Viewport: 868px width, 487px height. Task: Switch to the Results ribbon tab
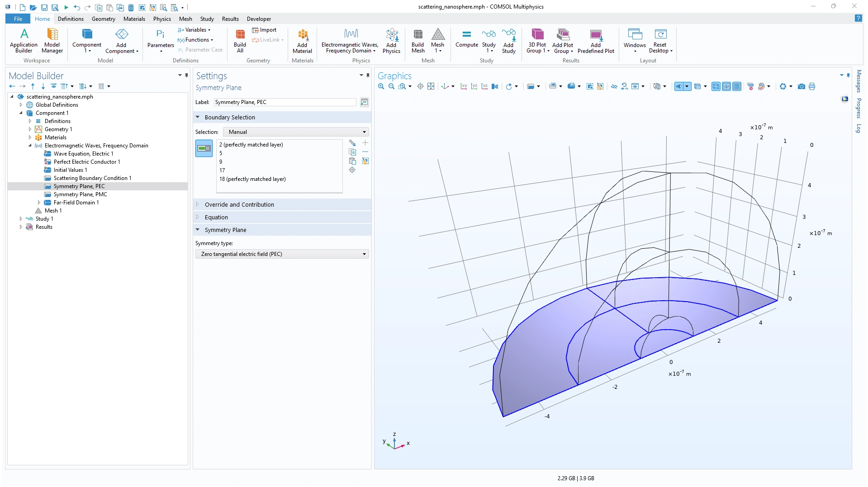click(x=230, y=19)
